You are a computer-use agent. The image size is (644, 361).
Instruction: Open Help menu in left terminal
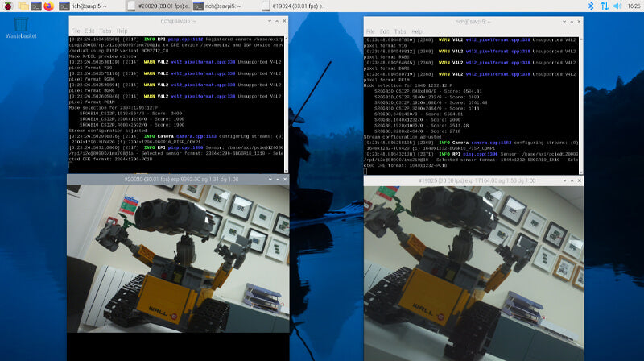[122, 31]
